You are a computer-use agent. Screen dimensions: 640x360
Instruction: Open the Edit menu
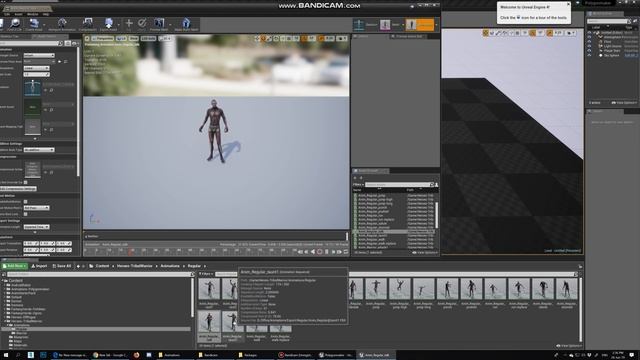[x=7, y=14]
